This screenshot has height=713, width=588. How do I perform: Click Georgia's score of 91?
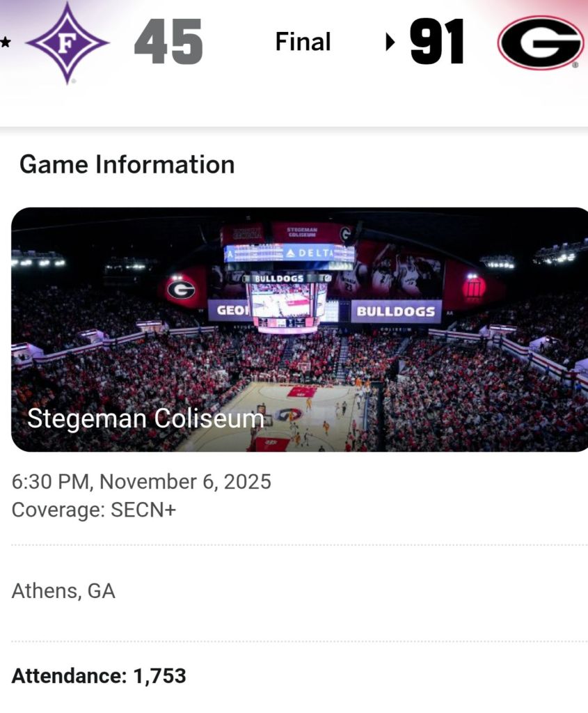[437, 43]
